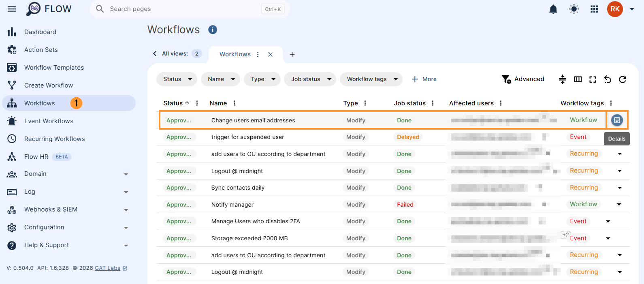Click the All views count badge 2
Image resolution: width=644 pixels, height=284 pixels.
click(x=197, y=53)
